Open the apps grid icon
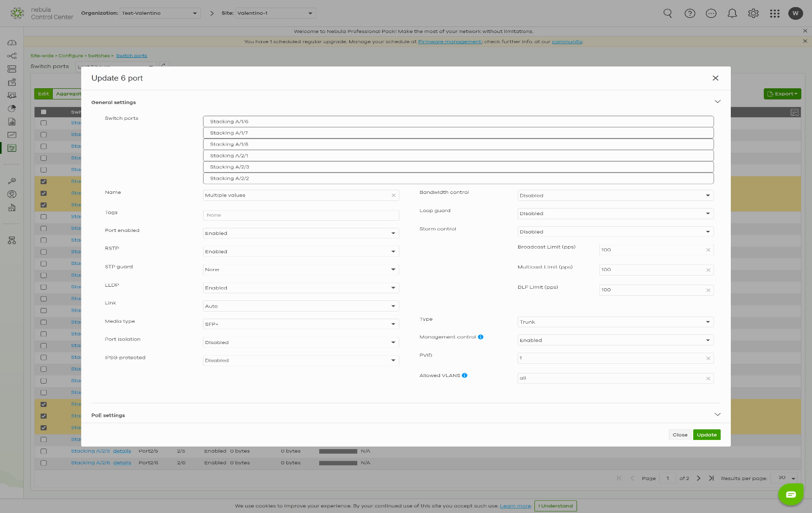Viewport: 812px width, 513px height. (x=774, y=13)
